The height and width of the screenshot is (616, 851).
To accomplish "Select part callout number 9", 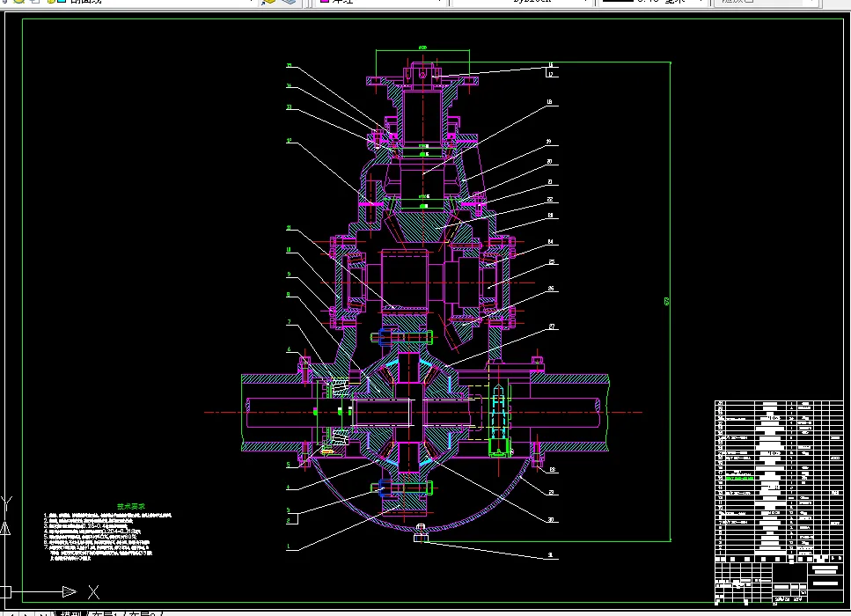I will tap(289, 275).
